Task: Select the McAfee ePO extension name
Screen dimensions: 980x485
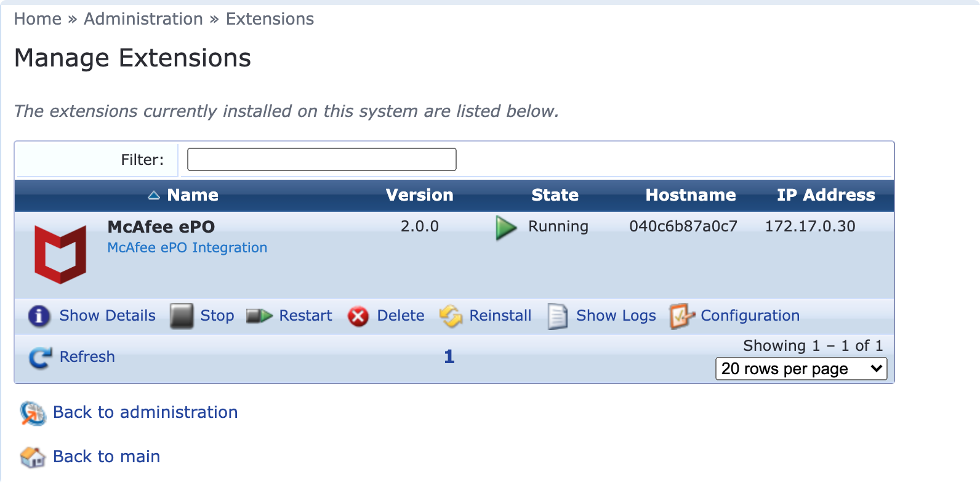Action: 161,227
